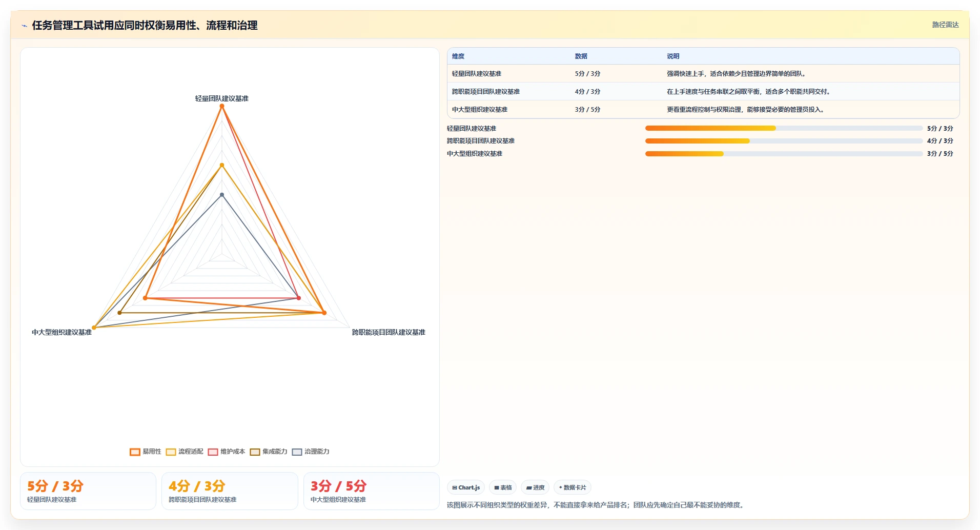This screenshot has width=980, height=530.
Task: Hide the 集成能力 series via legend
Action: pyautogui.click(x=269, y=452)
